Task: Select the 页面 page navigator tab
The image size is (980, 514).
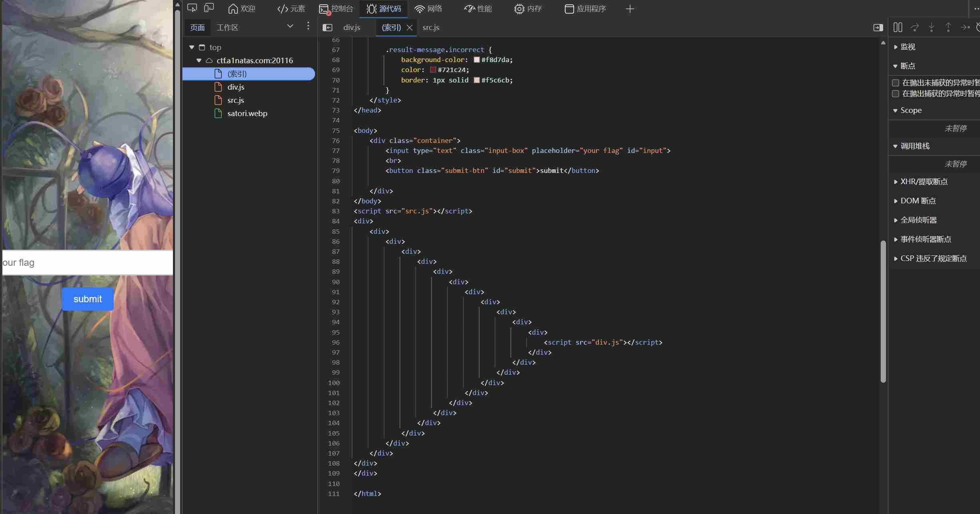Action: [197, 27]
